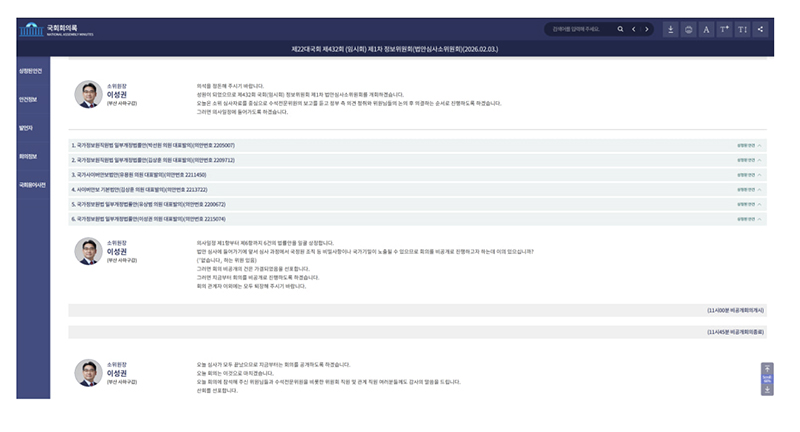Image resolution: width=800 pixels, height=432 pixels.
Task: Collapse agenda item 3 국가사이버안보법안 chevron
Action: point(760,175)
